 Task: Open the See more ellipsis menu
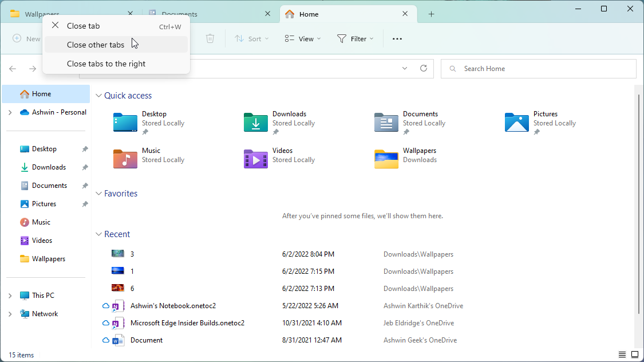coord(397,38)
